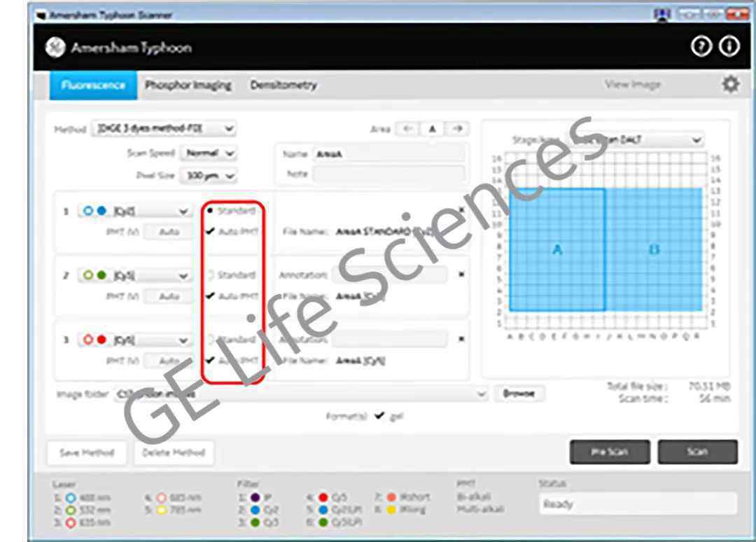Screen dimensions: 756x542
Task: Select Standard radio for channel 3
Action: click(x=210, y=340)
